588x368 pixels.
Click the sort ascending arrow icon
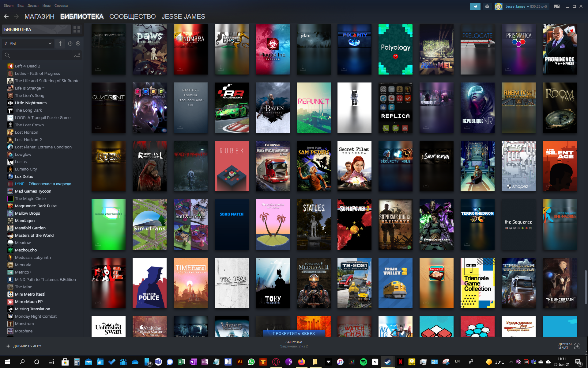click(60, 44)
